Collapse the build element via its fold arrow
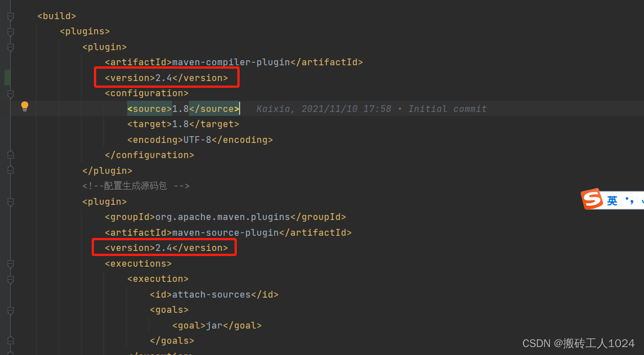Screen dimensions: 644x355 coord(10,16)
